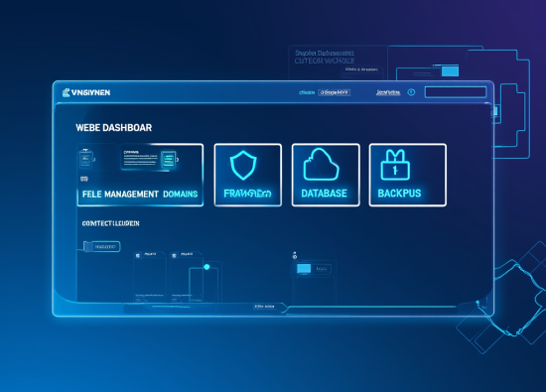Image resolution: width=546 pixels, height=392 pixels.
Task: Click the icon on the second lower panel tab
Action: click(174, 255)
